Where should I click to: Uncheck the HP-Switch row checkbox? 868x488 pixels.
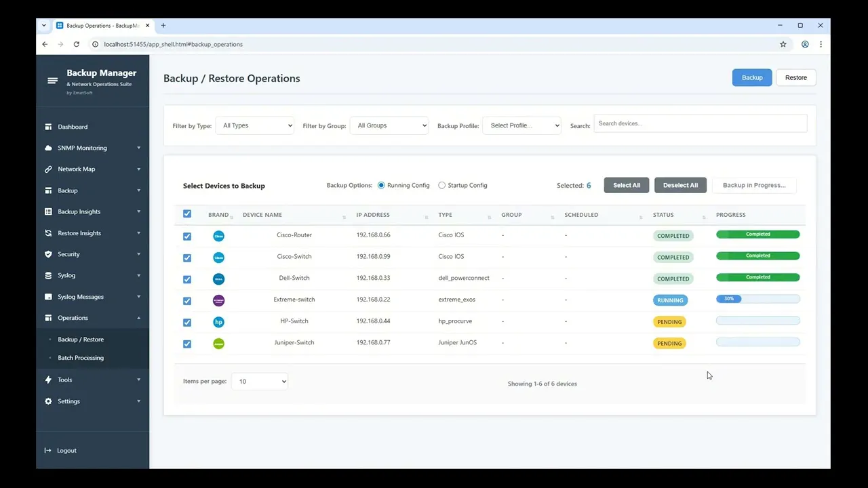coord(187,323)
